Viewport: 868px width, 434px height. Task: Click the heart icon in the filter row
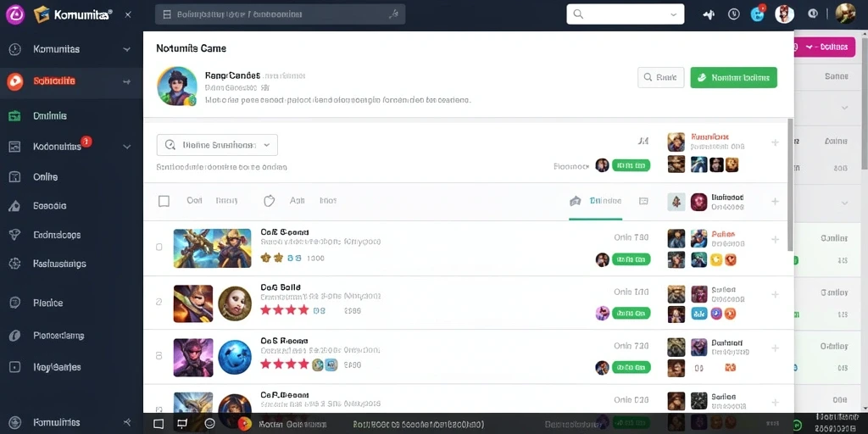pos(269,200)
